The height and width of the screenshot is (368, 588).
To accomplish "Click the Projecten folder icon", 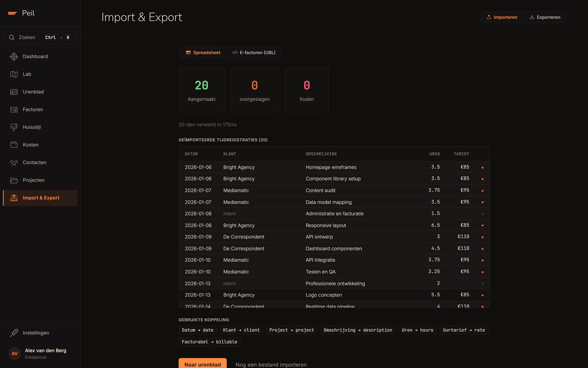I will tap(14, 180).
